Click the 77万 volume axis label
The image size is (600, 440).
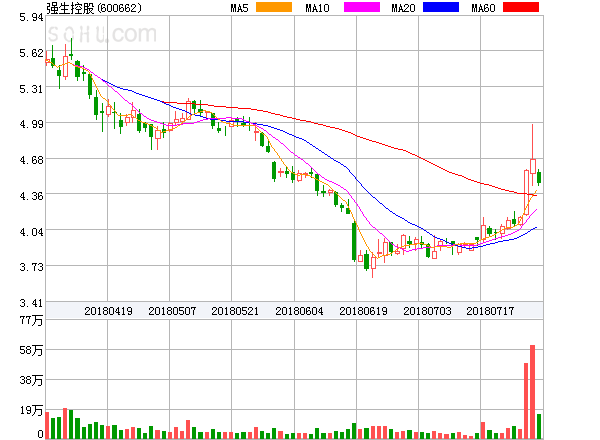[x=31, y=320]
